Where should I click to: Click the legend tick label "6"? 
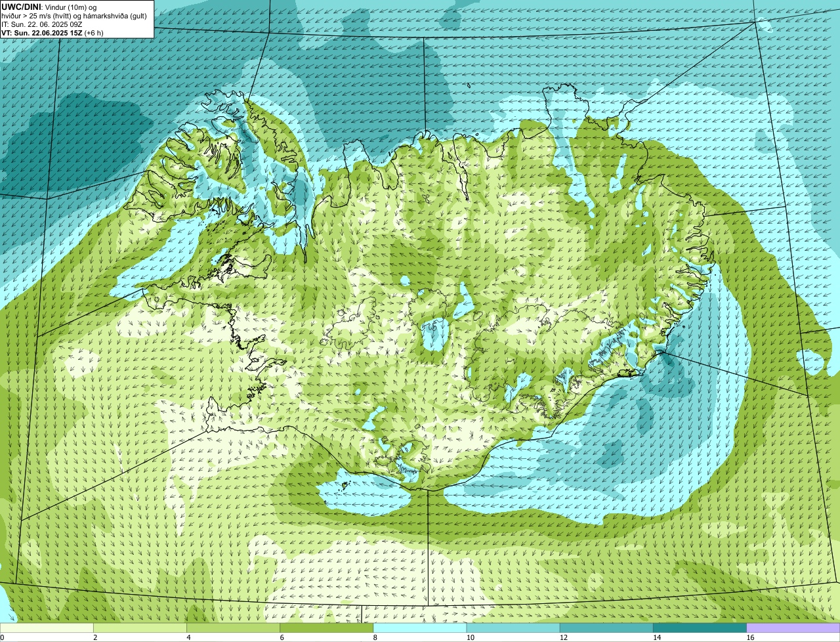pyautogui.click(x=282, y=637)
